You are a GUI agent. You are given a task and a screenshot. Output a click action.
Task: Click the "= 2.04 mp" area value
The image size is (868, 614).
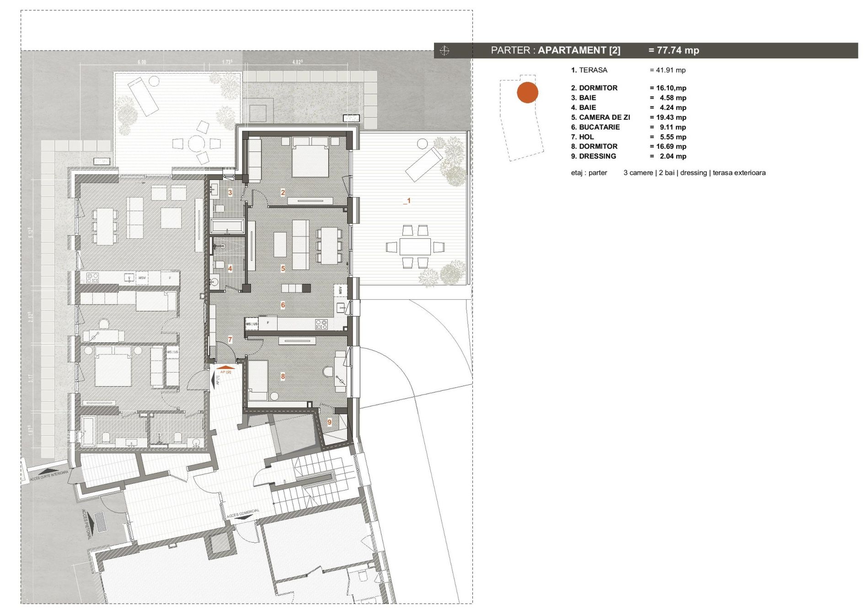click(x=668, y=156)
